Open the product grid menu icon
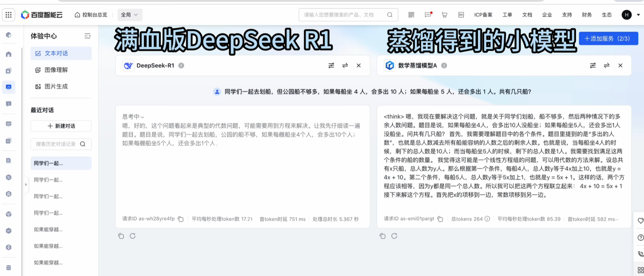The width and height of the screenshot is (644, 276). tap(8, 15)
